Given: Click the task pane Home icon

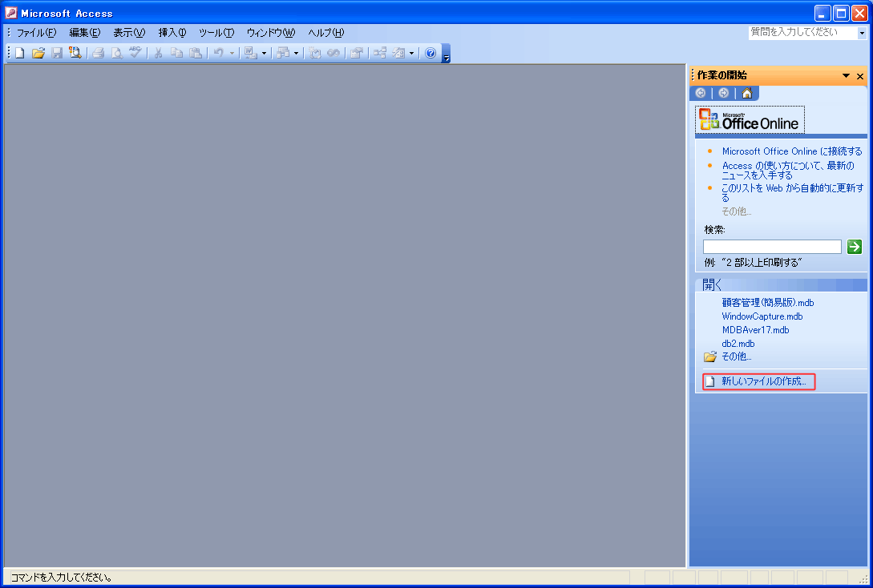Looking at the screenshot, I should pos(746,93).
